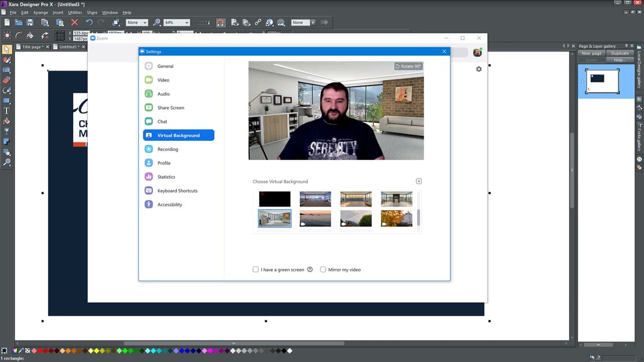Select the Photo tool camera icon
644x362 pixels.
[x=7, y=70]
